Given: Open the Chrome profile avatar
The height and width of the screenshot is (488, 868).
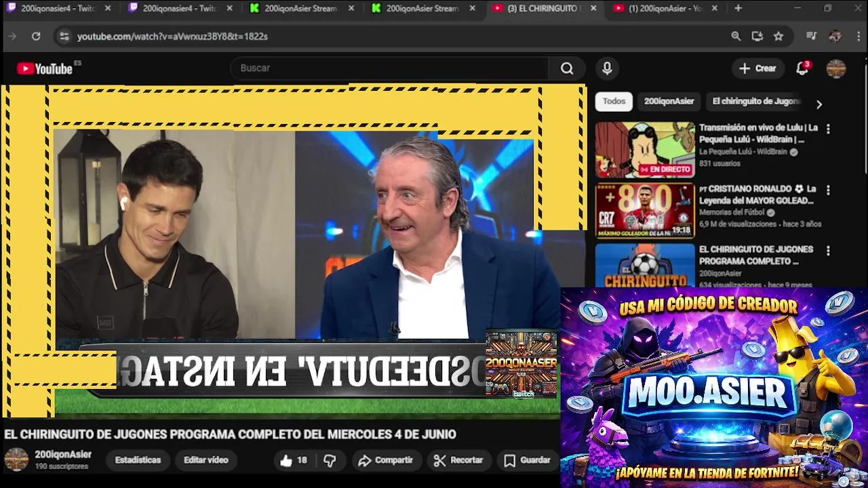Looking at the screenshot, I should pyautogui.click(x=835, y=37).
